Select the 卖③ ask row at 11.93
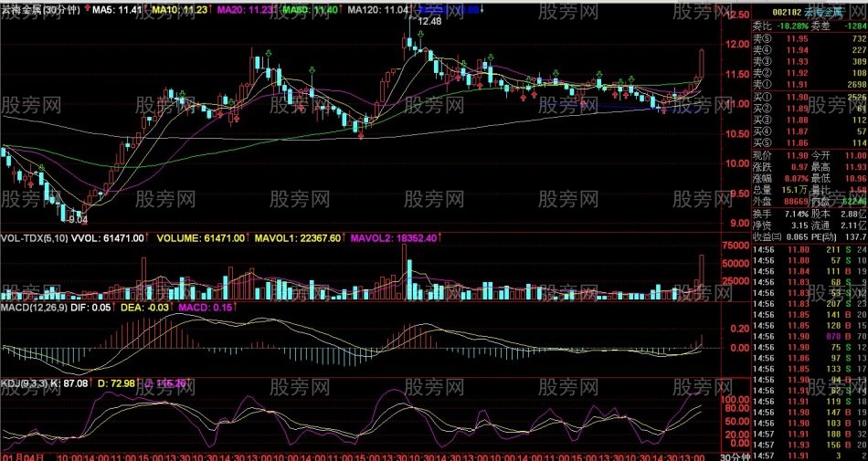The height and width of the screenshot is (461, 868). 810,61
